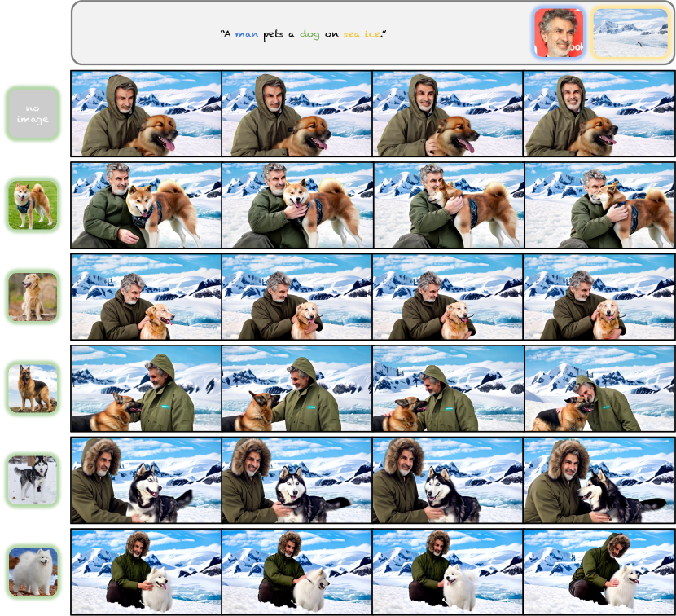
Task: Select the Shiba Inu dog reference thumbnail
Action: point(33,205)
